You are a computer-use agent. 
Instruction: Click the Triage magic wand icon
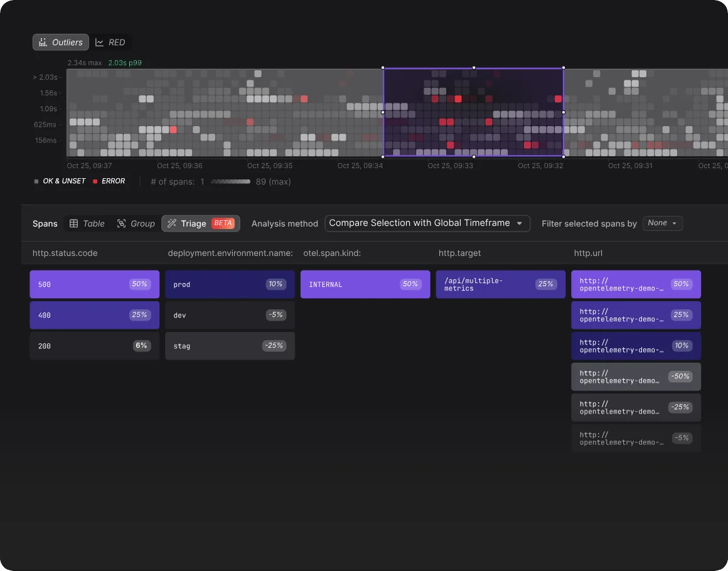pos(172,223)
